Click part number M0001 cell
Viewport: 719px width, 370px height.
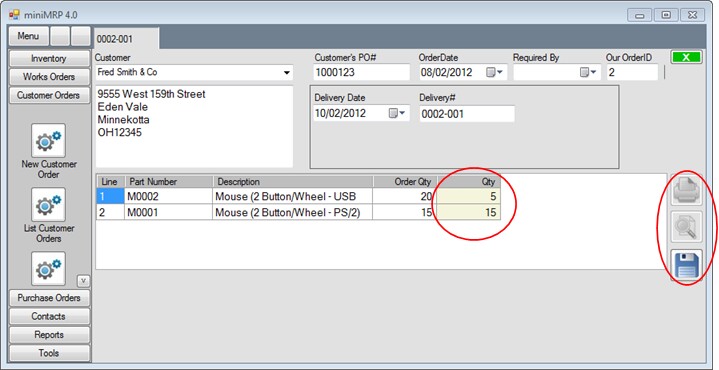[168, 212]
